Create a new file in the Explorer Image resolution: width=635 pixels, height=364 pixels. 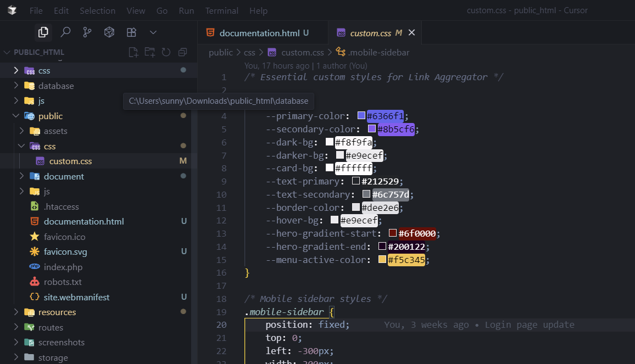pyautogui.click(x=133, y=52)
